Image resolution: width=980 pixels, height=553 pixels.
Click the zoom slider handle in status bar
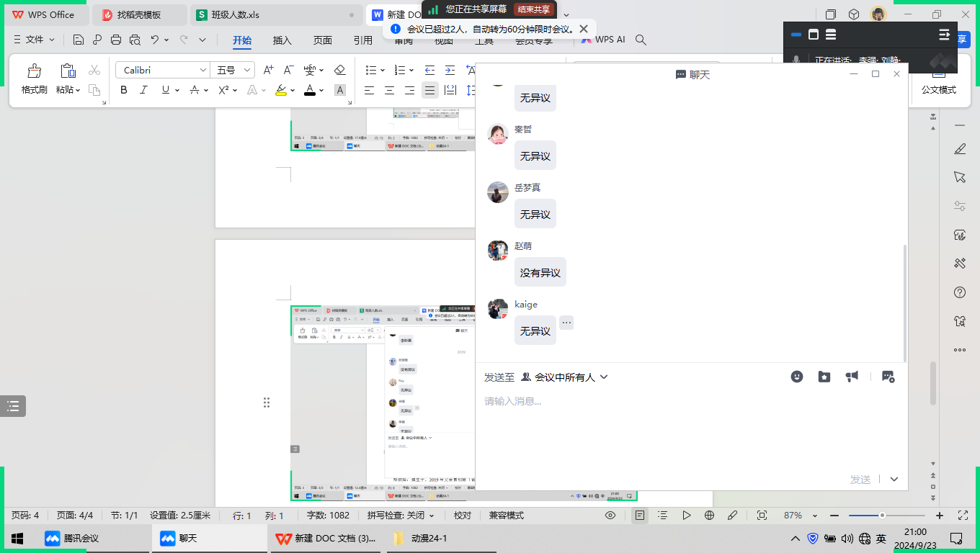click(882, 516)
